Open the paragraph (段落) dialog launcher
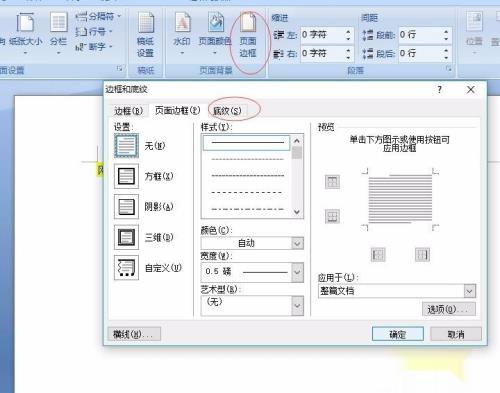This screenshot has height=393, width=500. [449, 69]
